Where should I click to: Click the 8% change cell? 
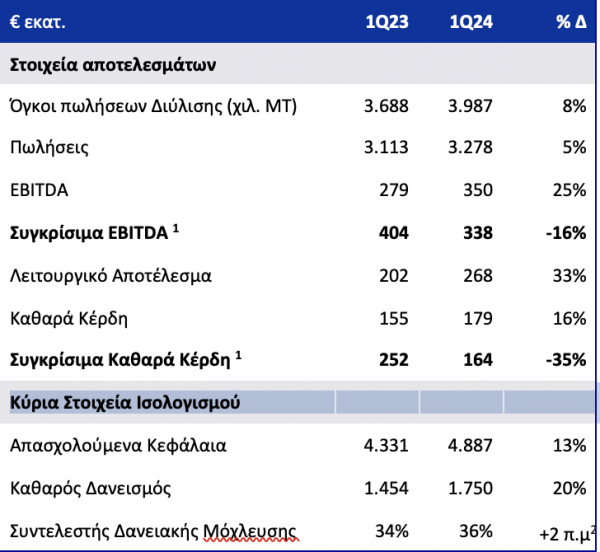[574, 106]
